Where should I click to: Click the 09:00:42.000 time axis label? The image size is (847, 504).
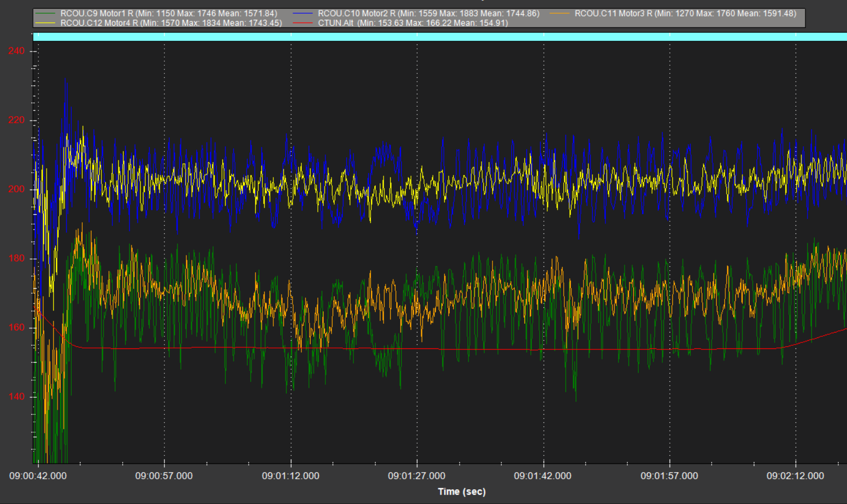[38, 476]
